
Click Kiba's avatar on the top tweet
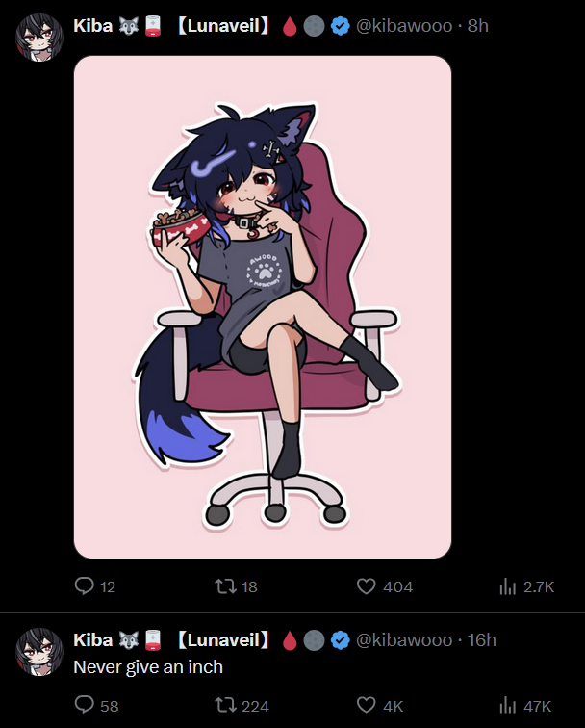[39, 38]
